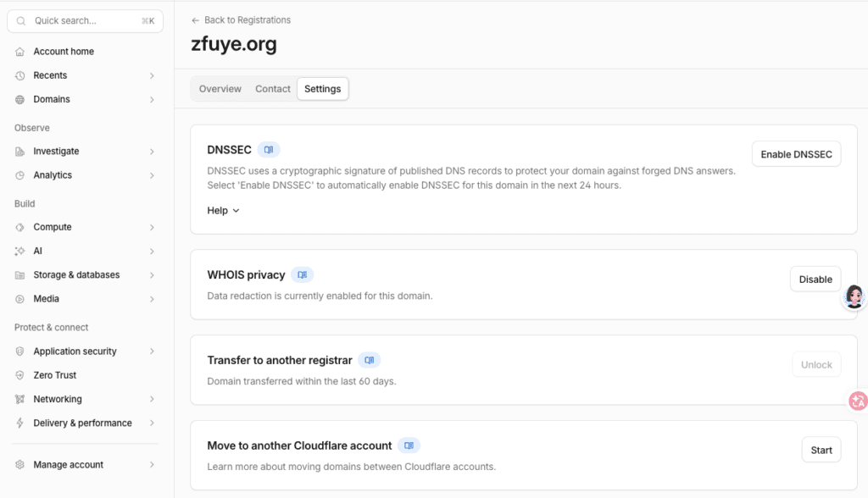
Task: Click the Build section label
Action: click(25, 204)
